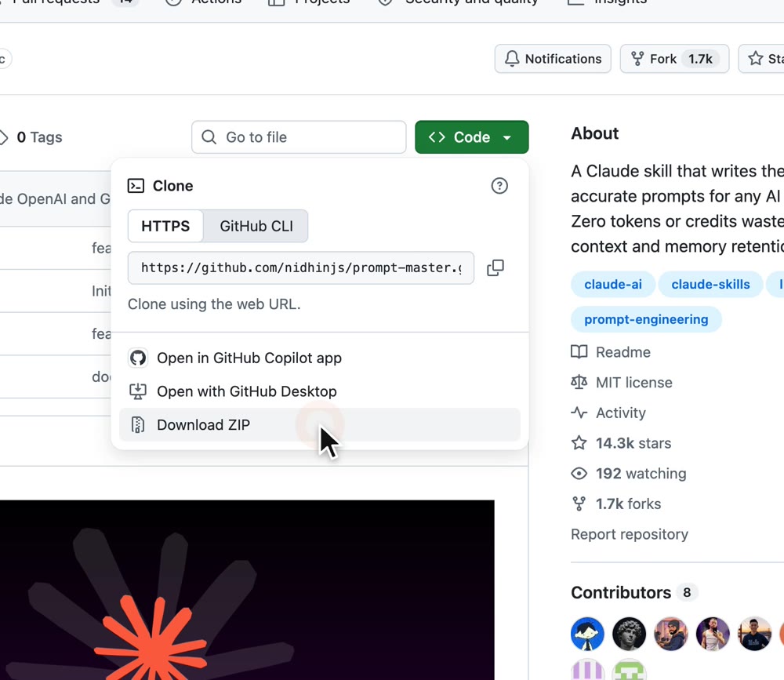Click the GitHub Copilot octocat icon
The height and width of the screenshot is (680, 784).
click(138, 358)
